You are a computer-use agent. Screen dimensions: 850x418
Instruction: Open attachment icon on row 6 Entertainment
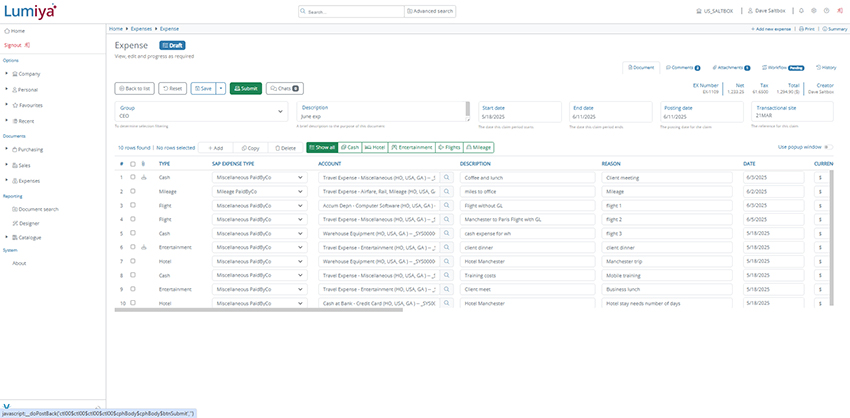144,247
